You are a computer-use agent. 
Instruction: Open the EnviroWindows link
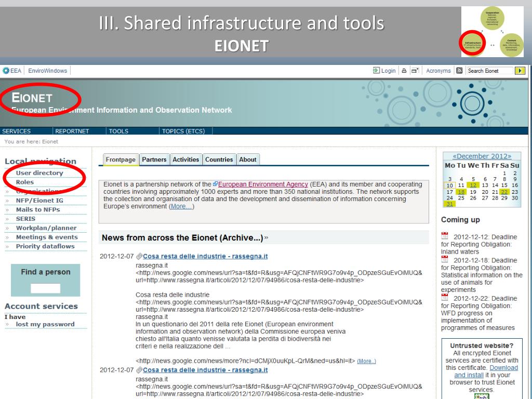point(47,71)
